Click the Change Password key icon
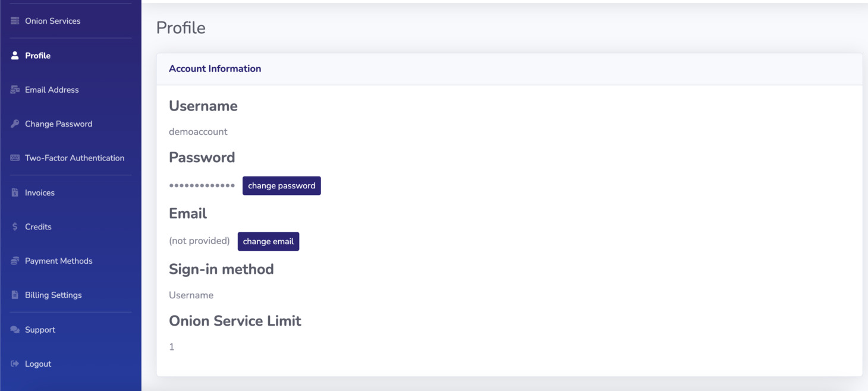The image size is (868, 391). coord(15,124)
